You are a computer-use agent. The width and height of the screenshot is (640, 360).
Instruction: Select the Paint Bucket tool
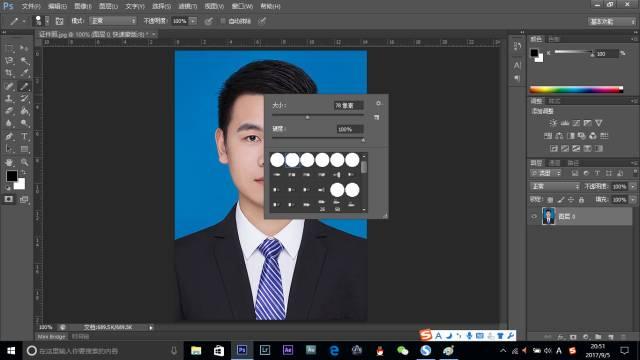pos(24,111)
